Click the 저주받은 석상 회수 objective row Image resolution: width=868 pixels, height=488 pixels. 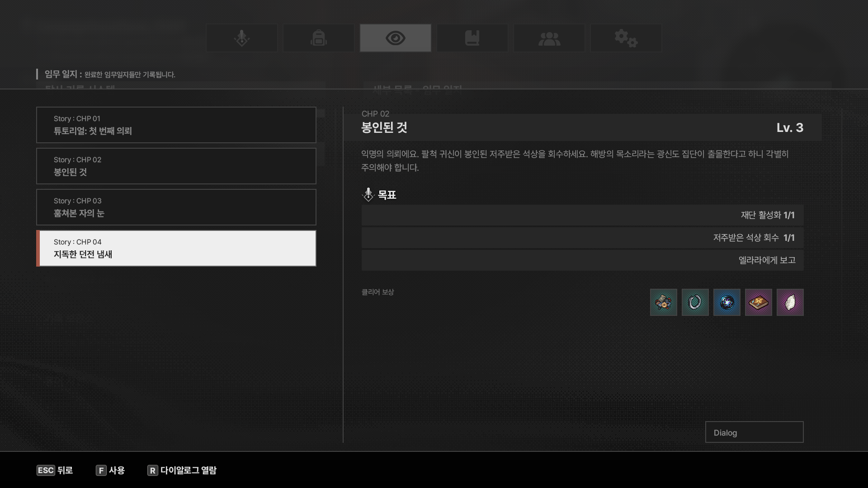(582, 238)
